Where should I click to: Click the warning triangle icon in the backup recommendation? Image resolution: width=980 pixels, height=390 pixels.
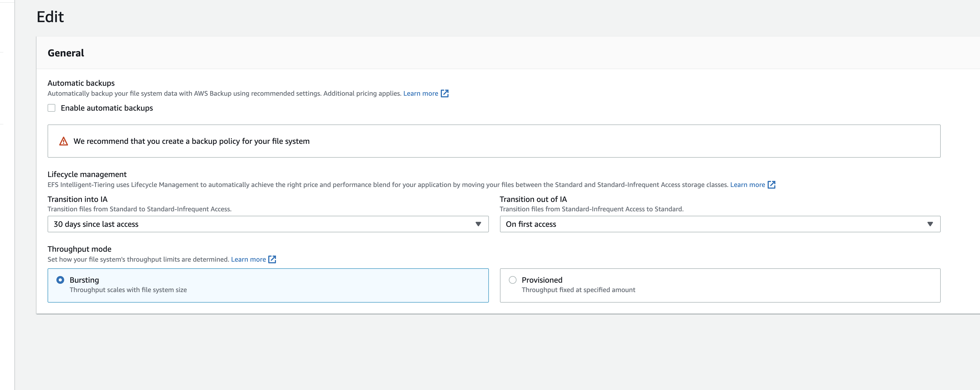point(63,141)
